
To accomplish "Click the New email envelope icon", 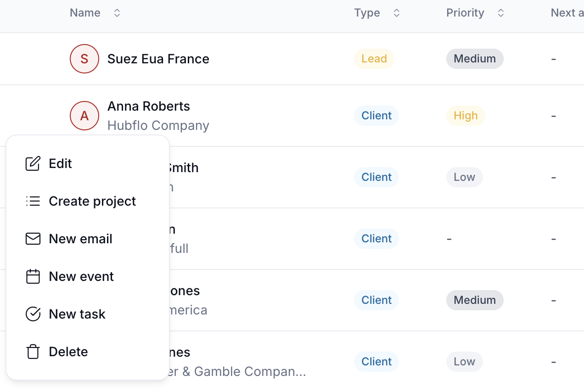I will (x=33, y=239).
